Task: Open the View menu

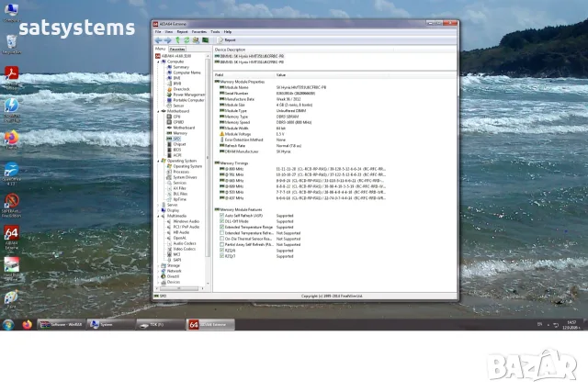Action: (169, 32)
